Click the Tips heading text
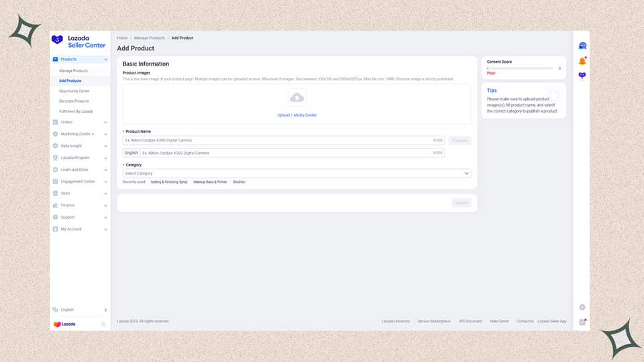Image resolution: width=644 pixels, height=362 pixels. pos(492,90)
